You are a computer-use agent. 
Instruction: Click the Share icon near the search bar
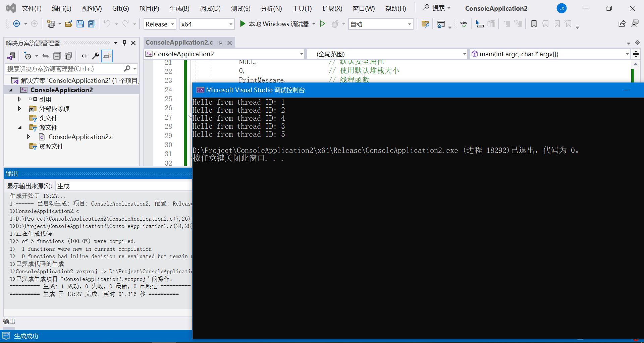622,24
